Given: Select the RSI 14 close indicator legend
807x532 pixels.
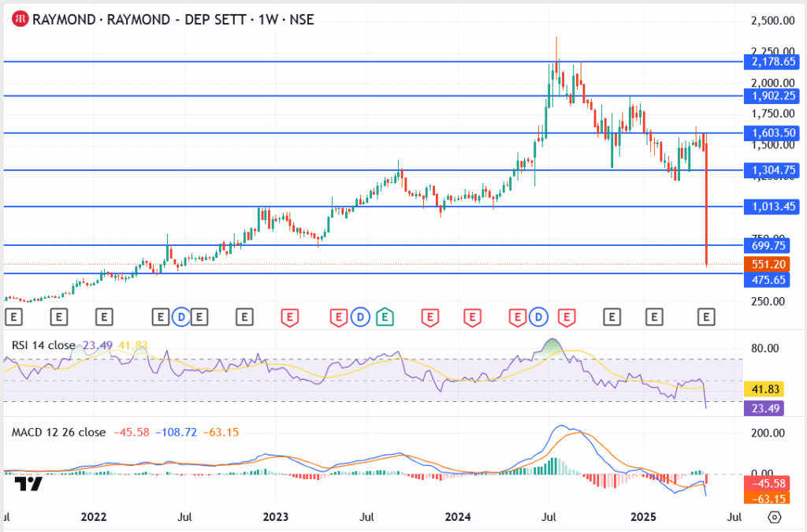Looking at the screenshot, I should point(43,345).
